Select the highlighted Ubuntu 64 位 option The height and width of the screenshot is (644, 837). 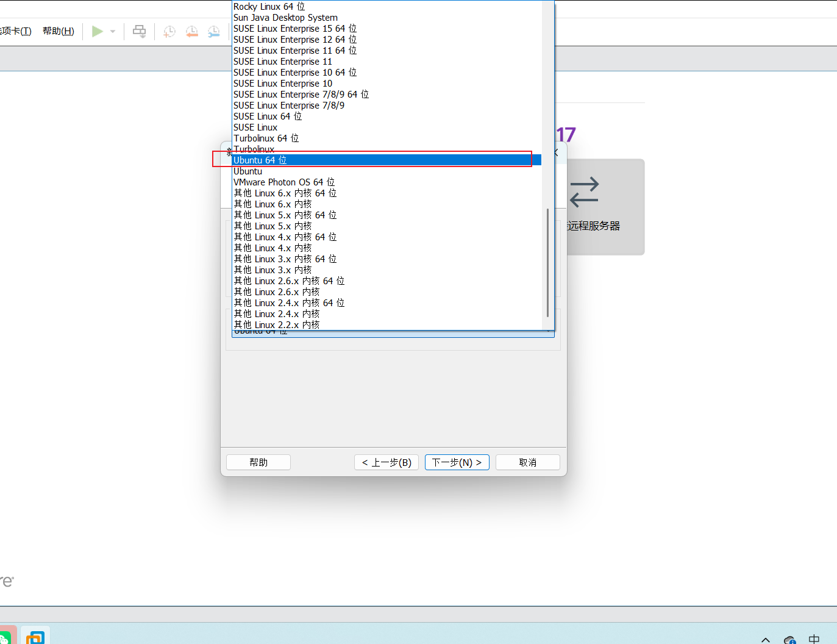(x=386, y=160)
